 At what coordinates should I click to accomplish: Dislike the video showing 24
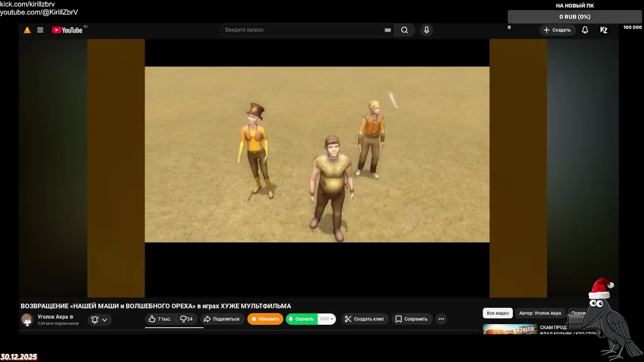pos(186,319)
